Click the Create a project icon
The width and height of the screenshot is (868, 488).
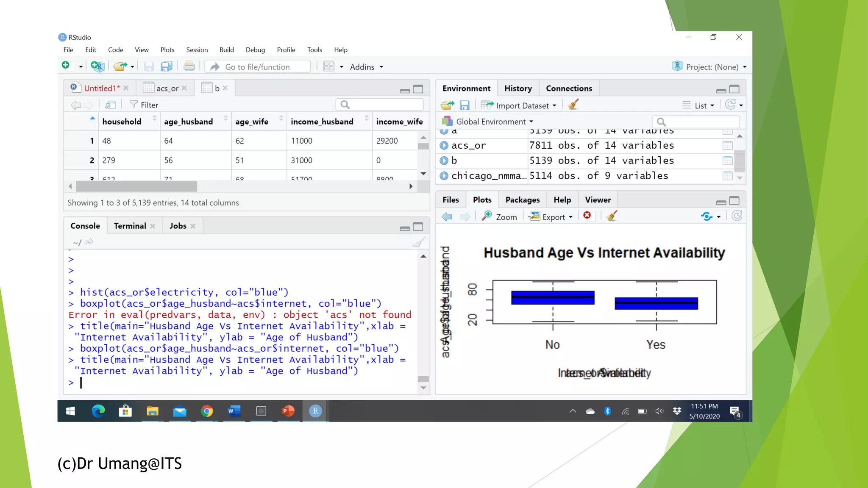pyautogui.click(x=97, y=66)
